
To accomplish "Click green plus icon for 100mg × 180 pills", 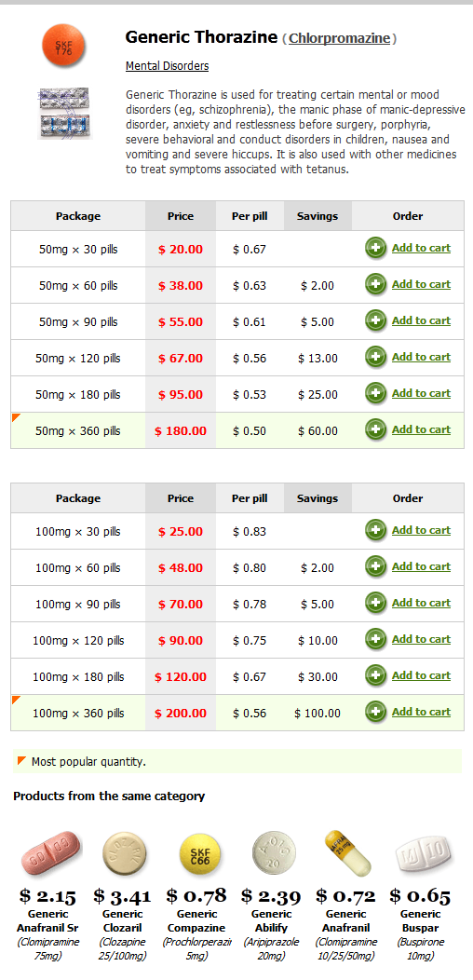I will point(375,675).
